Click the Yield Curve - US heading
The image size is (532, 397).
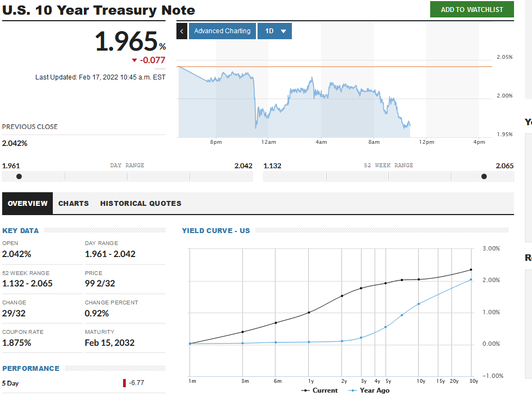coord(216,231)
